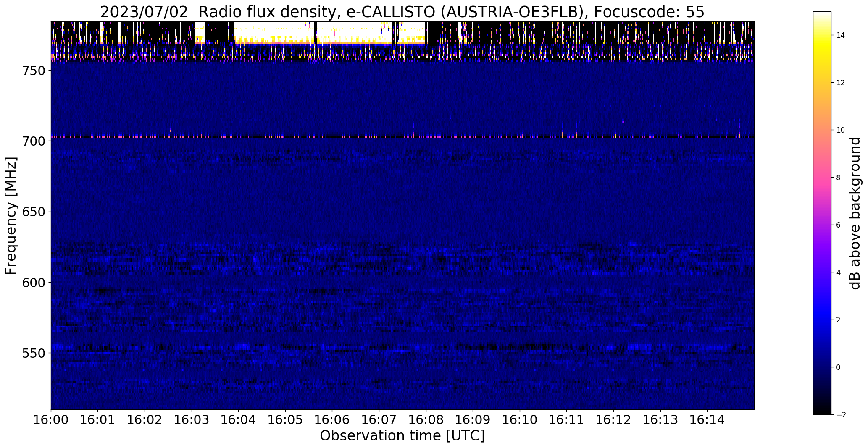868x448 pixels.
Task: Click the 16:02 time tick label
Action: point(145,419)
